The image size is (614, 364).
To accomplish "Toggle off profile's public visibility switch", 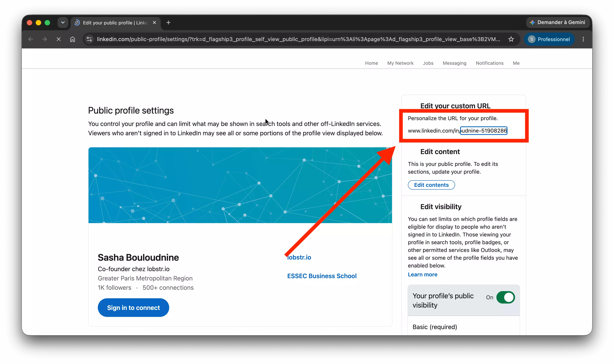I will tap(505, 297).
